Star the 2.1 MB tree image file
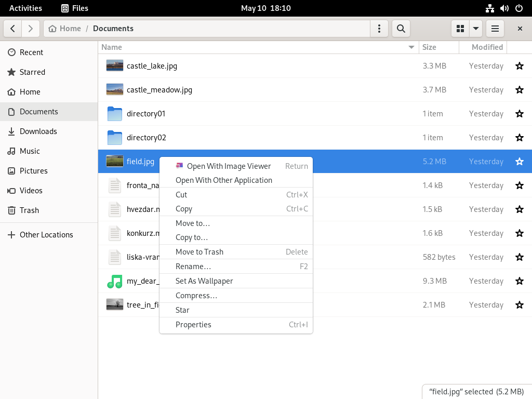532x399 pixels. coord(520,304)
